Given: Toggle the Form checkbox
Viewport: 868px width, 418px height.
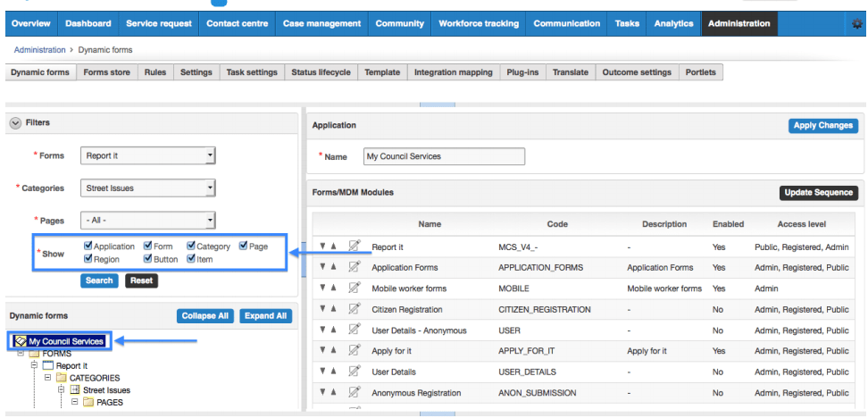Looking at the screenshot, I should [x=148, y=246].
